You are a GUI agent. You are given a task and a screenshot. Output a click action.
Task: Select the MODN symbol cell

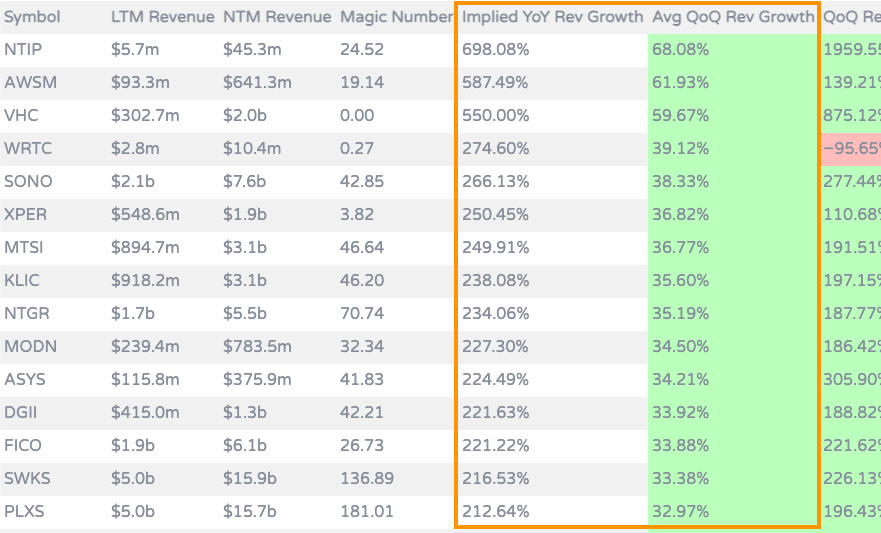point(30,347)
